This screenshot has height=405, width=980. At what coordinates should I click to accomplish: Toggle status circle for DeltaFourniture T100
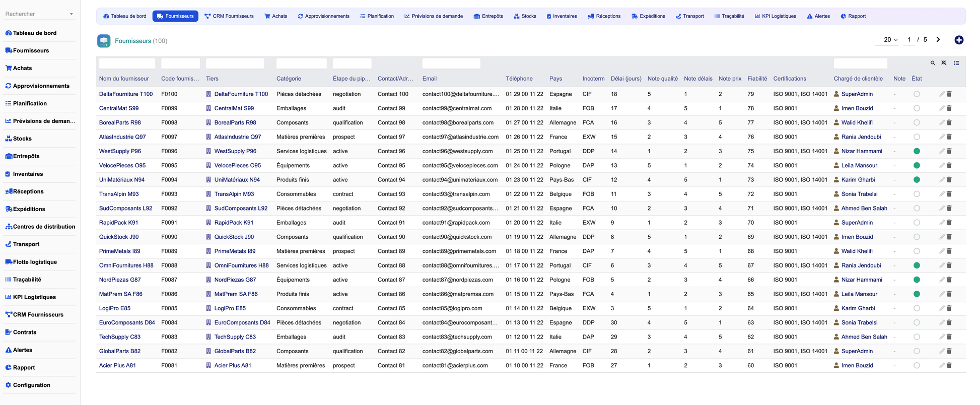pos(917,94)
